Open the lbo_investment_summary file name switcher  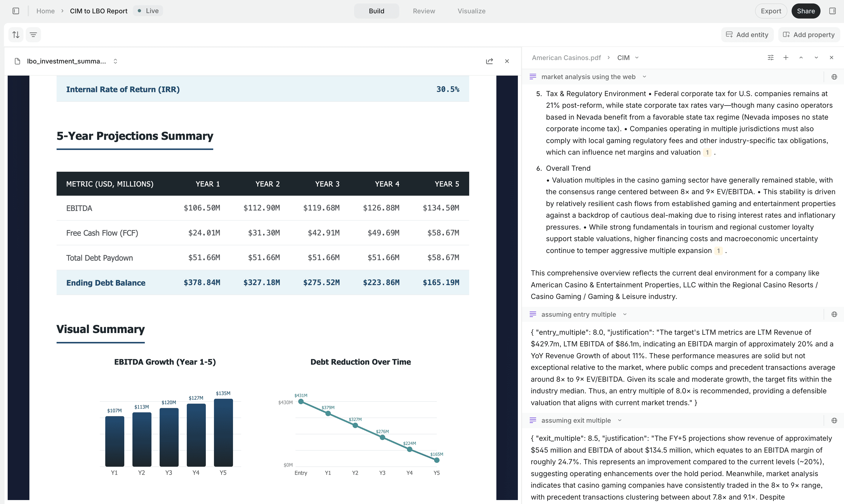(115, 61)
